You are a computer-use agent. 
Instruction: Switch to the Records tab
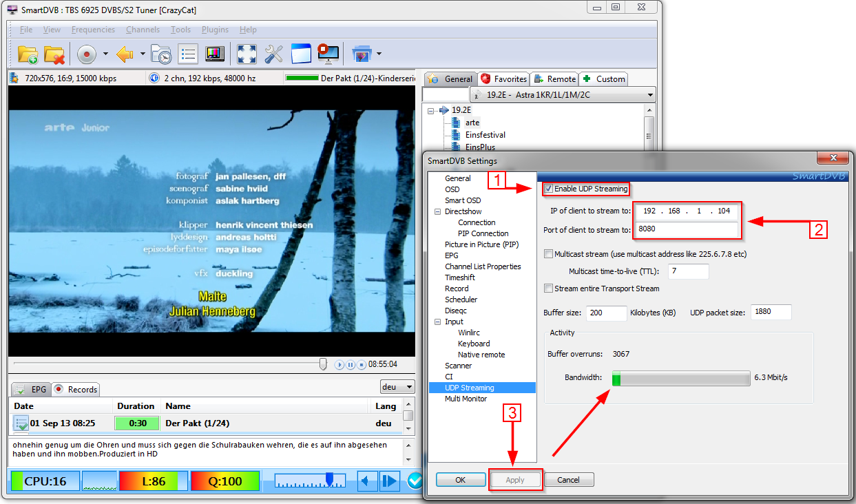pos(76,389)
